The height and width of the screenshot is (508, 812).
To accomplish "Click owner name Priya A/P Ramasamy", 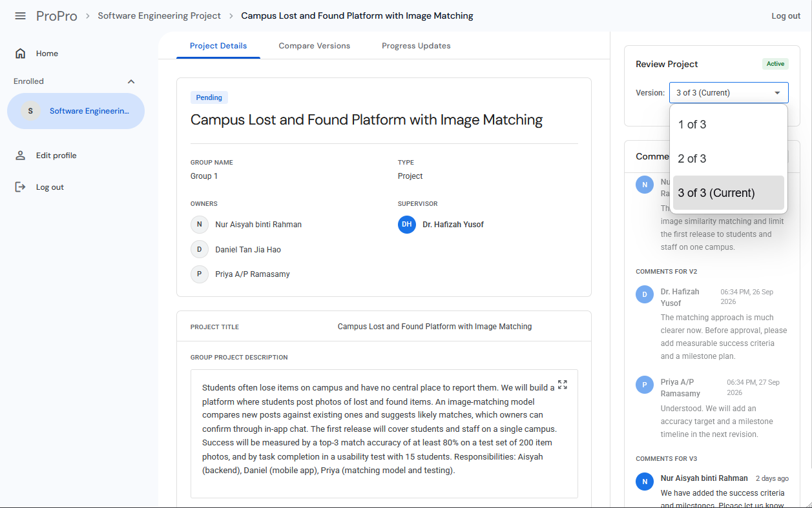I will tap(253, 274).
